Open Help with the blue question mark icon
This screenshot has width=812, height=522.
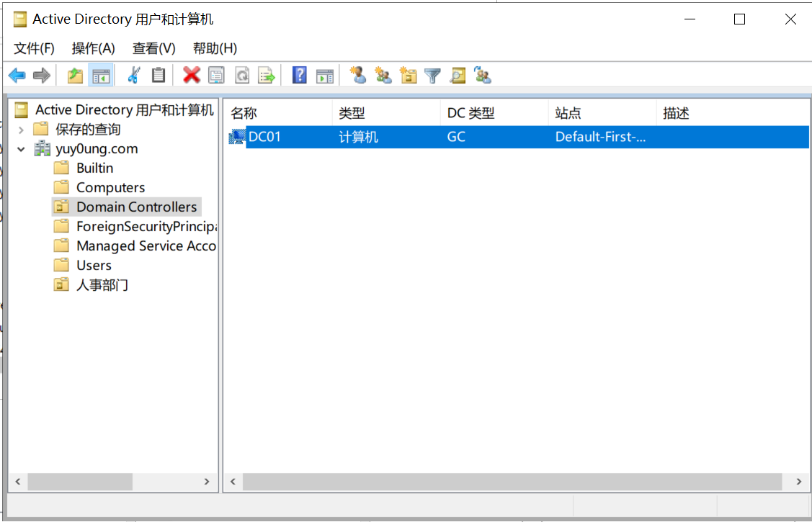[x=299, y=75]
